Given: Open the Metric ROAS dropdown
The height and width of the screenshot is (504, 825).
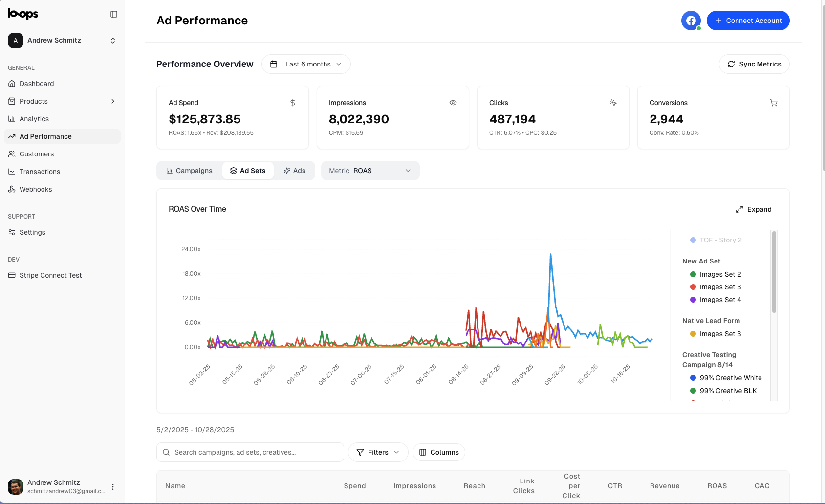Looking at the screenshot, I should (370, 171).
